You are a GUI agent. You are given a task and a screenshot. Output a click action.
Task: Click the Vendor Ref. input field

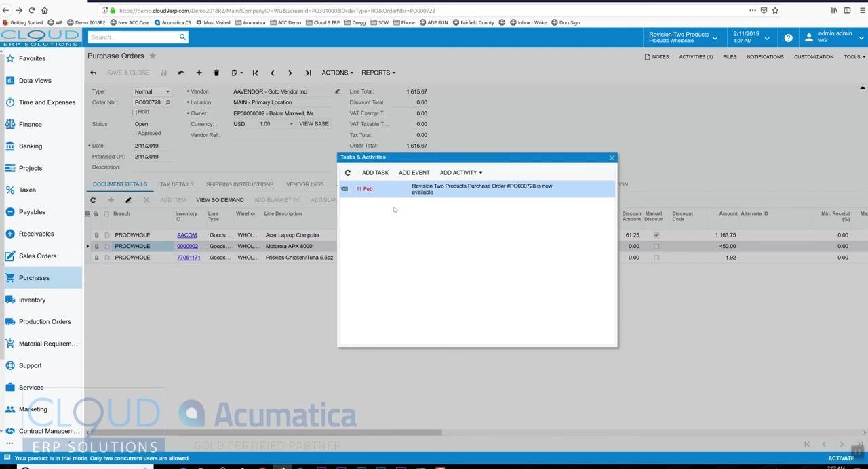[282, 135]
